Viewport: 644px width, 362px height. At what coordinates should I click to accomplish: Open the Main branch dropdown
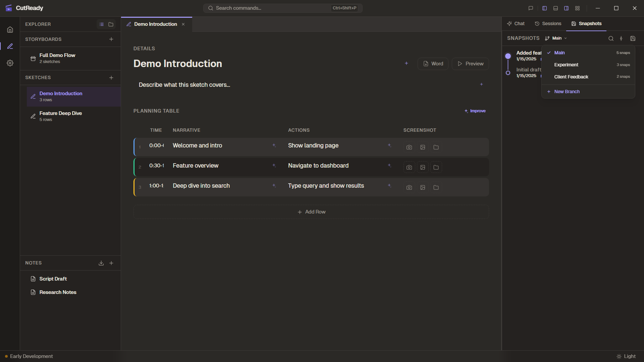[555, 38]
